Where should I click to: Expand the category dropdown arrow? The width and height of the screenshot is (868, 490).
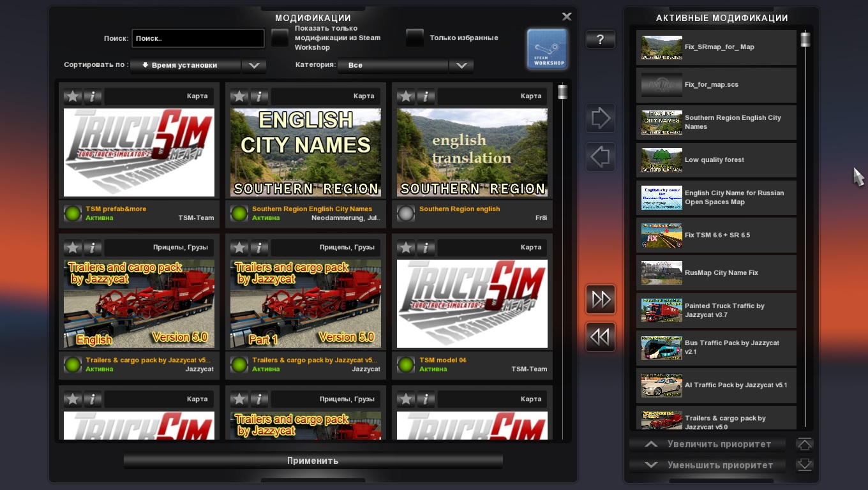[461, 65]
